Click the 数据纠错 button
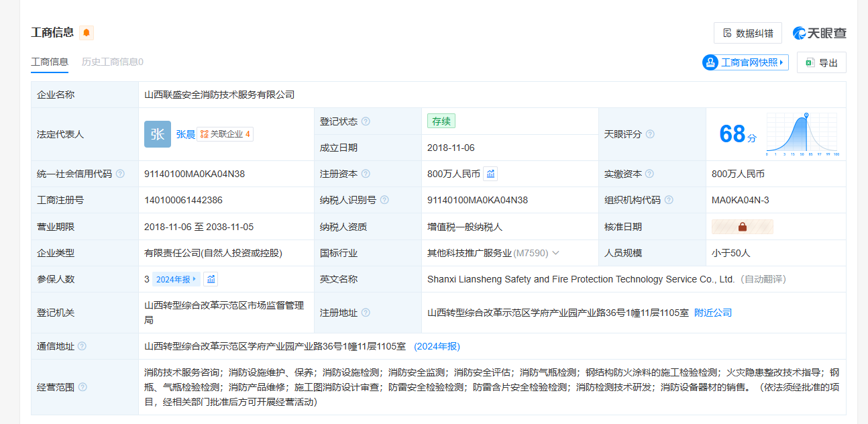This screenshot has height=424, width=868. coord(747,33)
